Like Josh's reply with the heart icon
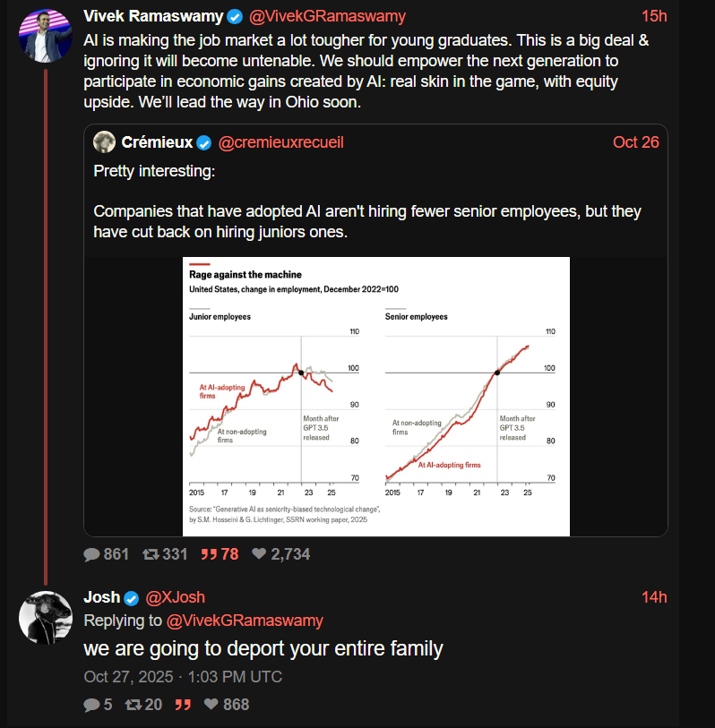Screen dimensions: 715x728 [211, 705]
